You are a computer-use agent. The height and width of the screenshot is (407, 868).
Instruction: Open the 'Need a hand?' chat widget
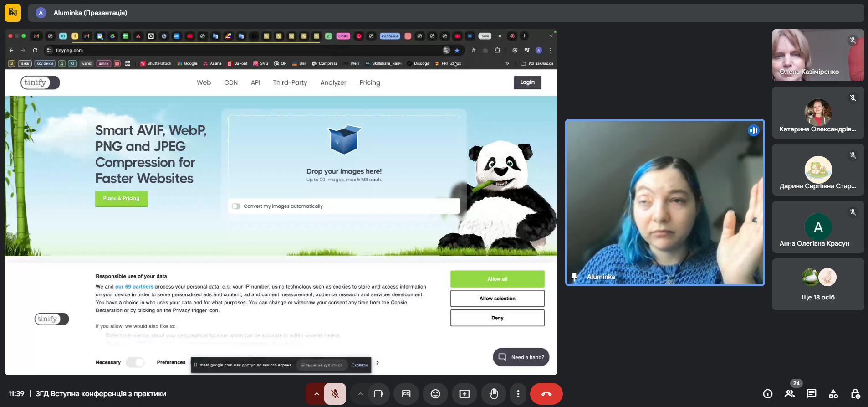[521, 357]
